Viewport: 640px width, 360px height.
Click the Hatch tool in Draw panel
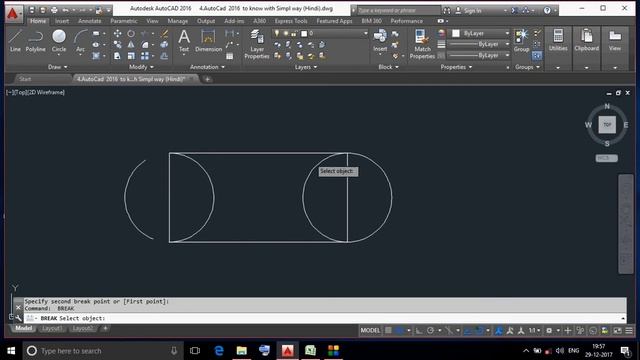96,56
